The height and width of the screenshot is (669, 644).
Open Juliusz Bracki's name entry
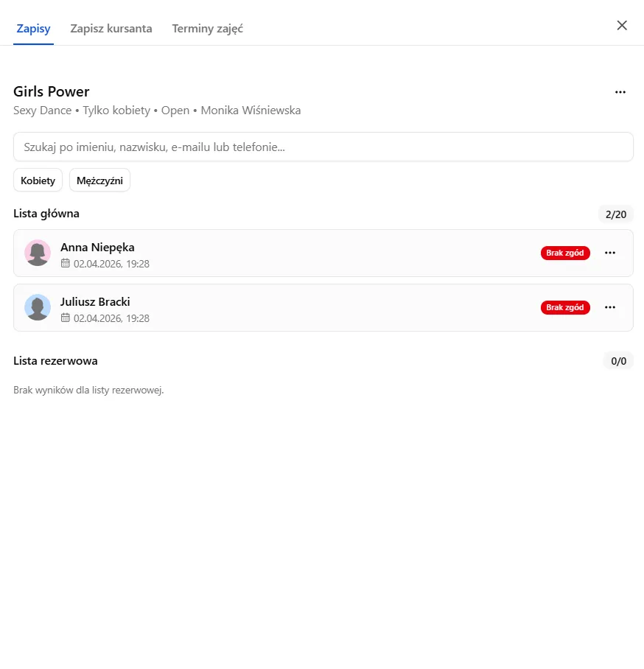pyautogui.click(x=95, y=302)
